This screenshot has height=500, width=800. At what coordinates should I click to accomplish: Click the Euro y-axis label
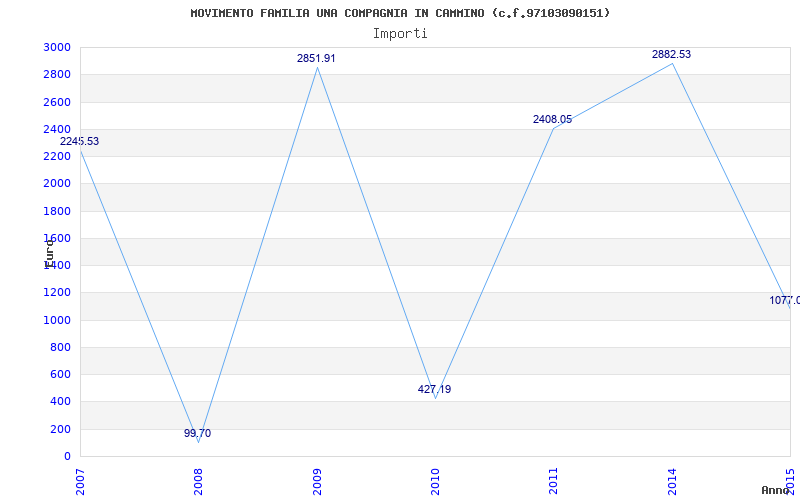[x=49, y=254]
